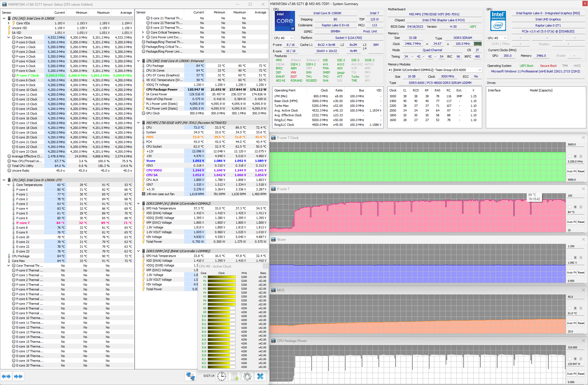This screenshot has height=385, width=588.
Task: Expand the Core VIDs tree node
Action: (x=9, y=23)
